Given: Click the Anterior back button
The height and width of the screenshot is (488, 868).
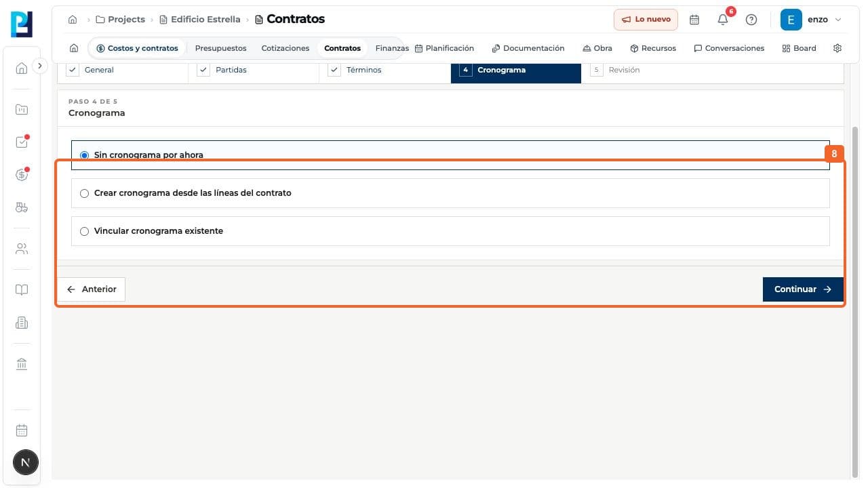Looking at the screenshot, I should coord(92,289).
